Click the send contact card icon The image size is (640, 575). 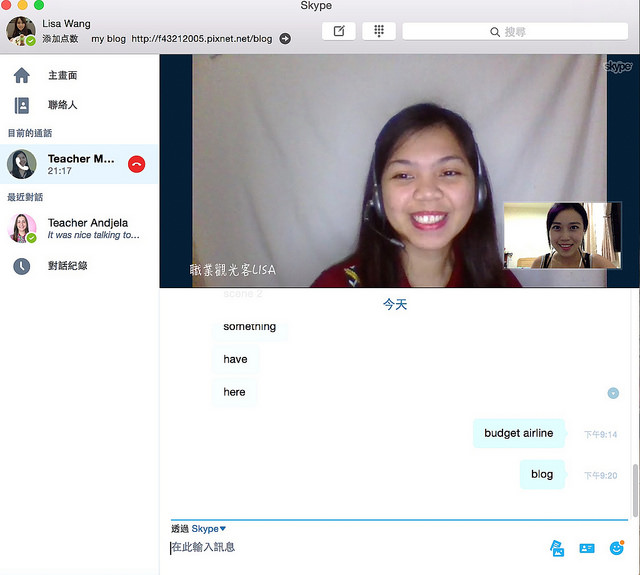(x=587, y=548)
